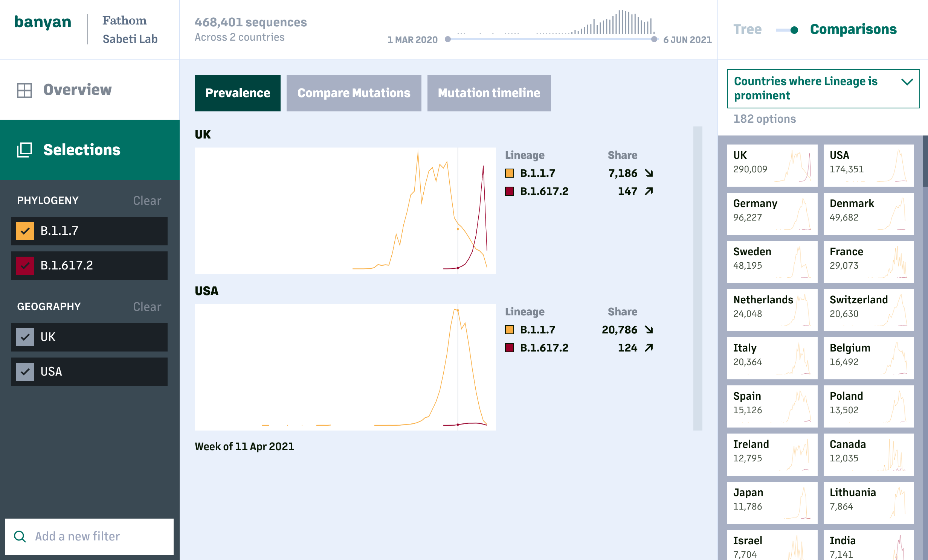Click the downward trend arrow for UK B.1.1.7
Screen dimensions: 928x560
(x=649, y=173)
